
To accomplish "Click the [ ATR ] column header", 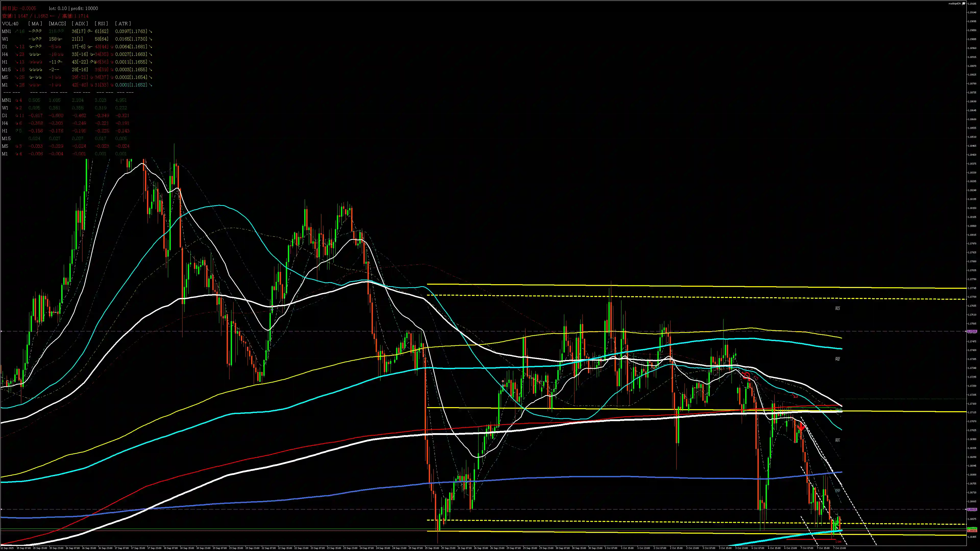I will (x=122, y=23).
